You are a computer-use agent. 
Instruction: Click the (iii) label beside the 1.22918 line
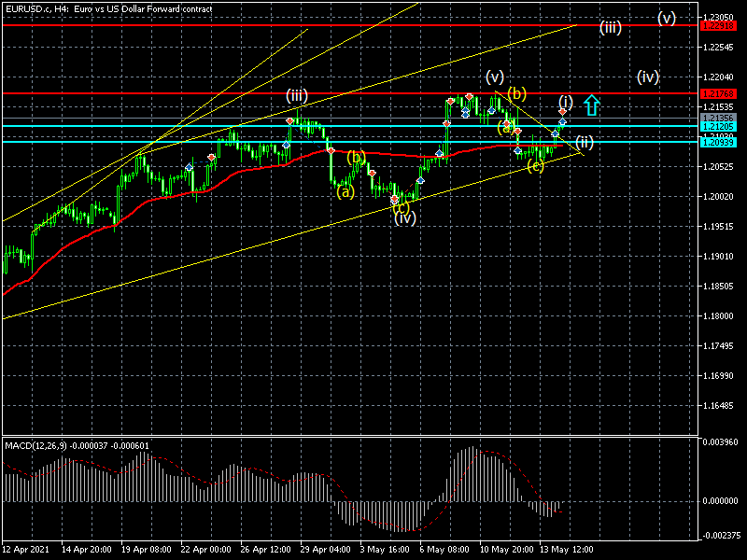(611, 27)
